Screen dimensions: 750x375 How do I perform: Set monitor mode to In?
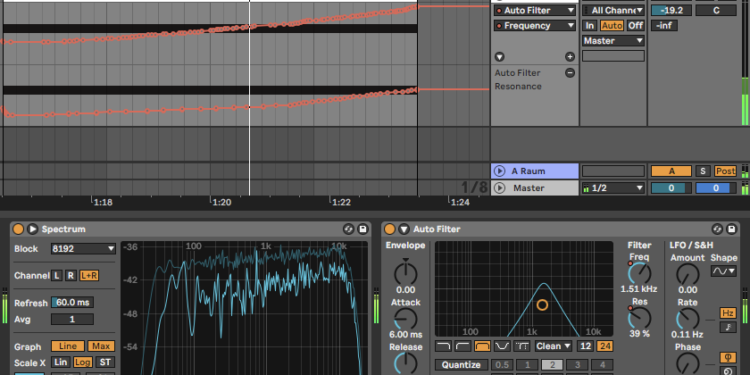click(x=590, y=25)
